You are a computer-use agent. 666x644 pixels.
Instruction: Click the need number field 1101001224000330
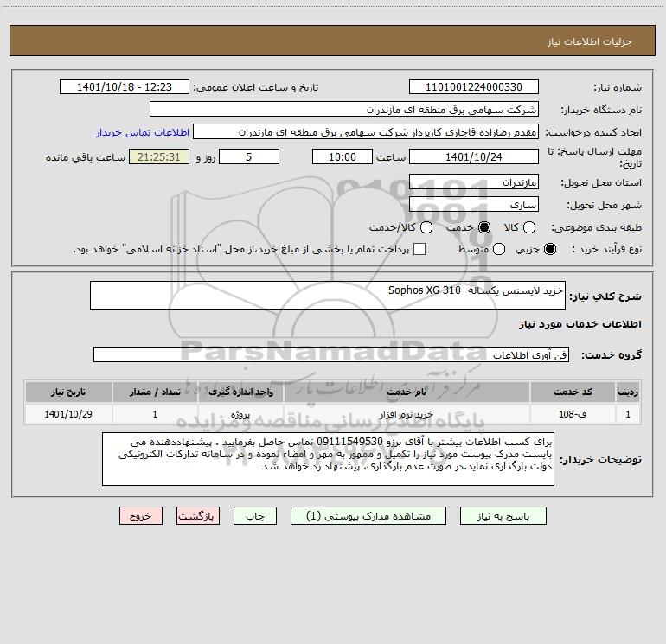[474, 87]
